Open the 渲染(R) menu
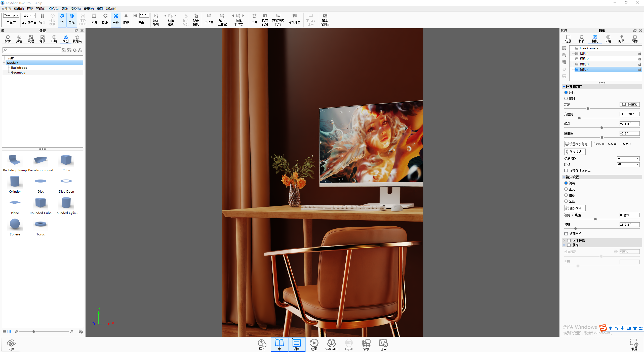The height and width of the screenshot is (352, 644). [x=75, y=9]
